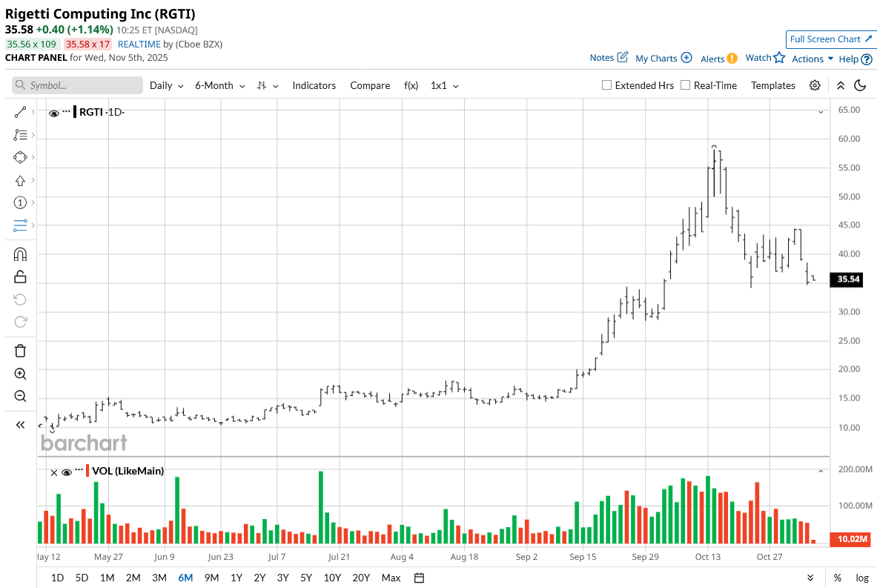Select the 1D time range
Viewport: 877px width, 588px height.
57,578
